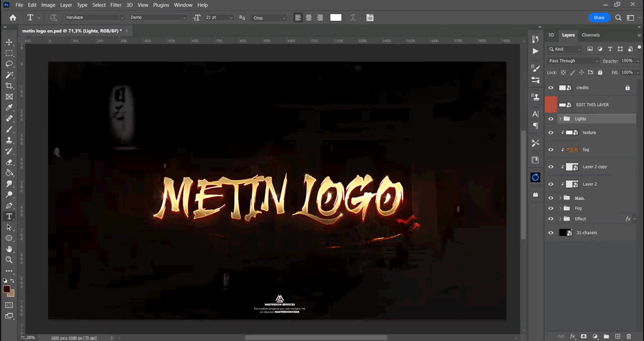Click the white text color swatch

point(336,17)
